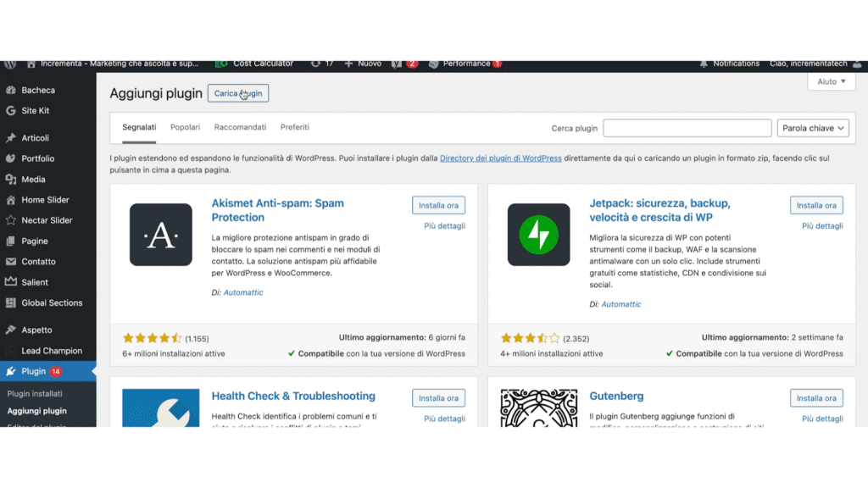868x488 pixels.
Task: Switch to the Raccomandati tab
Action: click(x=240, y=127)
